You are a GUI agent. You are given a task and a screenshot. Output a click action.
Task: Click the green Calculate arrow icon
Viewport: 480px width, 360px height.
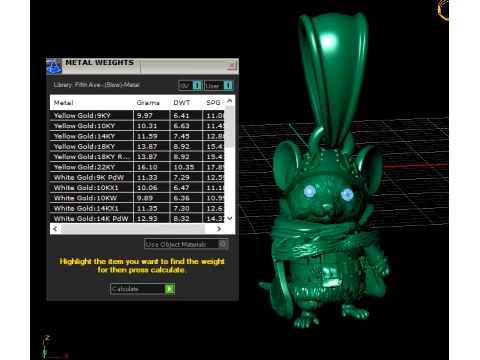169,289
